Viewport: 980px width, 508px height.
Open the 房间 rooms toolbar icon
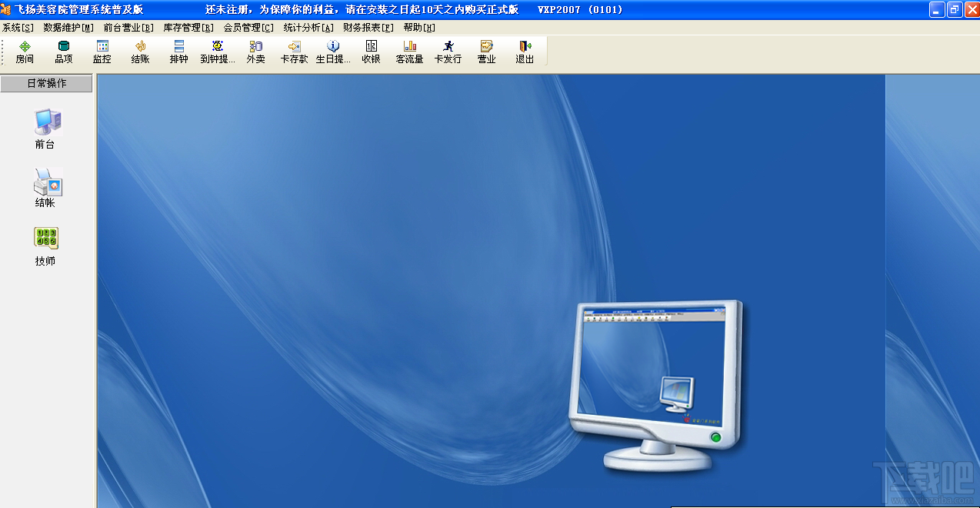[x=25, y=52]
